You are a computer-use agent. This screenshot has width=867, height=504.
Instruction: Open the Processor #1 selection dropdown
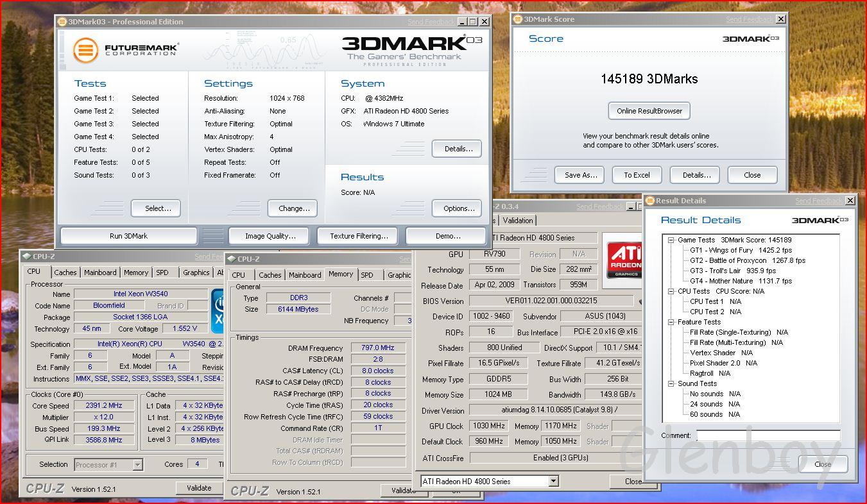[137, 465]
